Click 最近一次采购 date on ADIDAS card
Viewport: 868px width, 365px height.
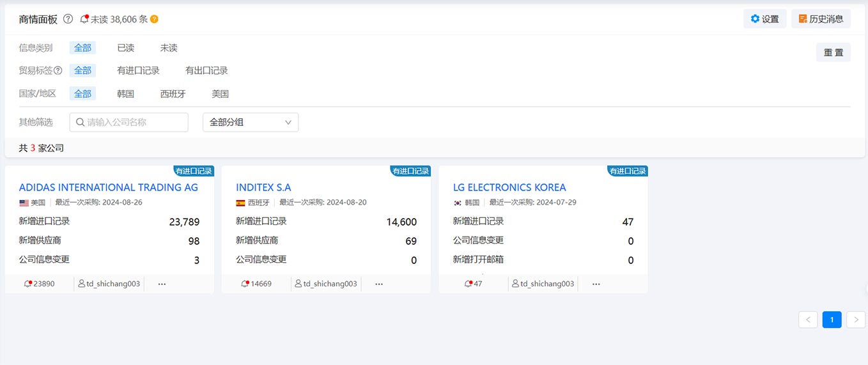(x=99, y=203)
